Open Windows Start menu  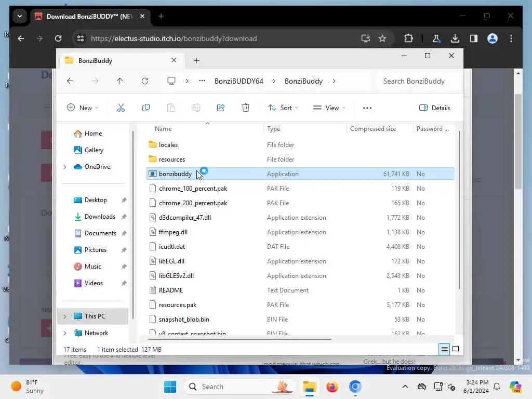(x=170, y=387)
